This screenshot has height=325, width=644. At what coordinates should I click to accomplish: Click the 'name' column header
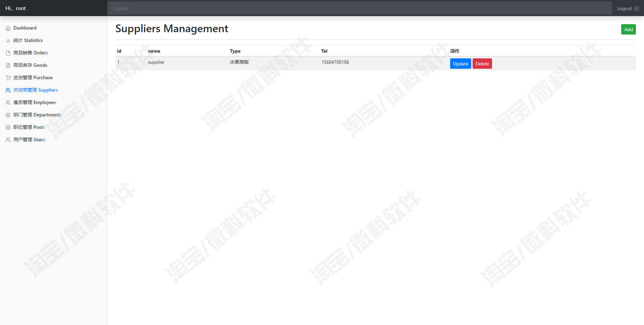click(x=154, y=51)
